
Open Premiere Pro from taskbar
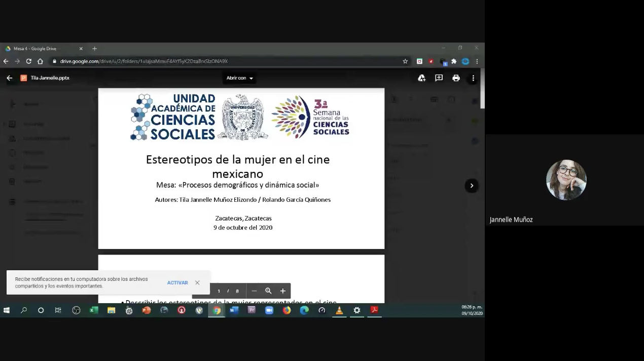pyautogui.click(x=252, y=310)
